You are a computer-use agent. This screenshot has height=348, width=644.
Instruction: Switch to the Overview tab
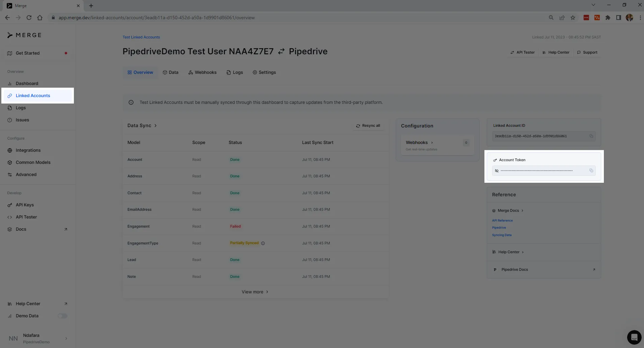pos(140,72)
